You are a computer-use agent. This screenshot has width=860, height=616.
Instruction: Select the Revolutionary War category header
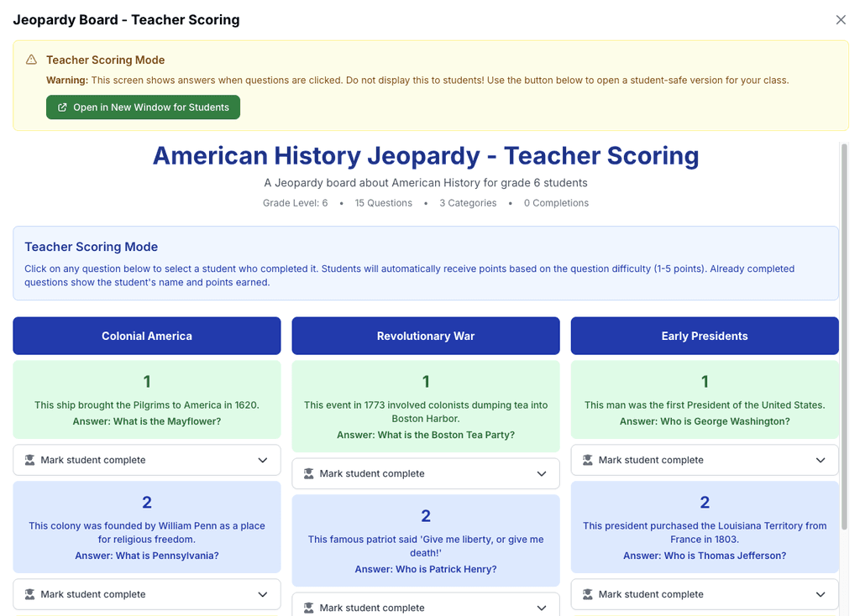point(425,336)
